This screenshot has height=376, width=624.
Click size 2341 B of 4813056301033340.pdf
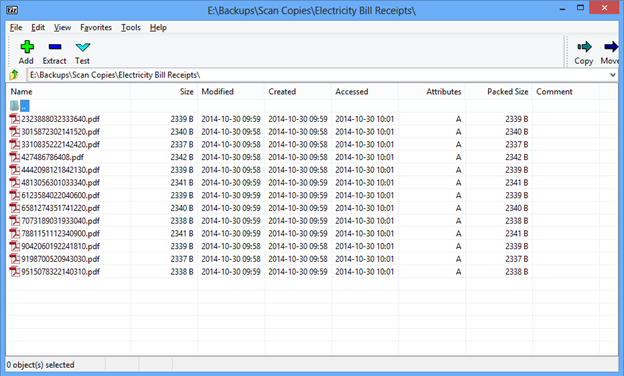(182, 183)
